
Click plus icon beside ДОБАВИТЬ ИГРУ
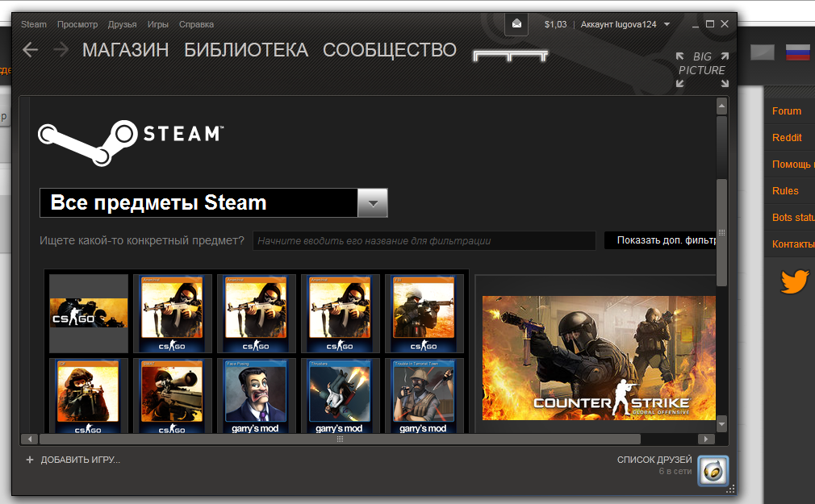pos(30,460)
